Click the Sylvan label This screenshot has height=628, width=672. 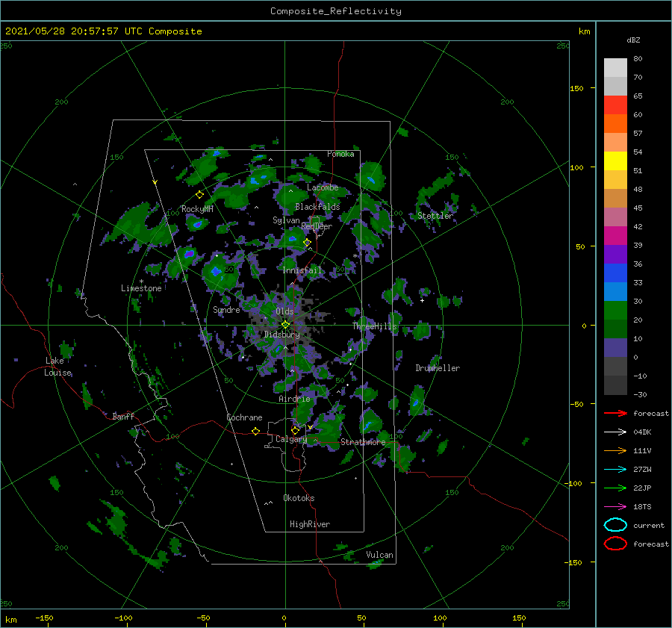(286, 220)
